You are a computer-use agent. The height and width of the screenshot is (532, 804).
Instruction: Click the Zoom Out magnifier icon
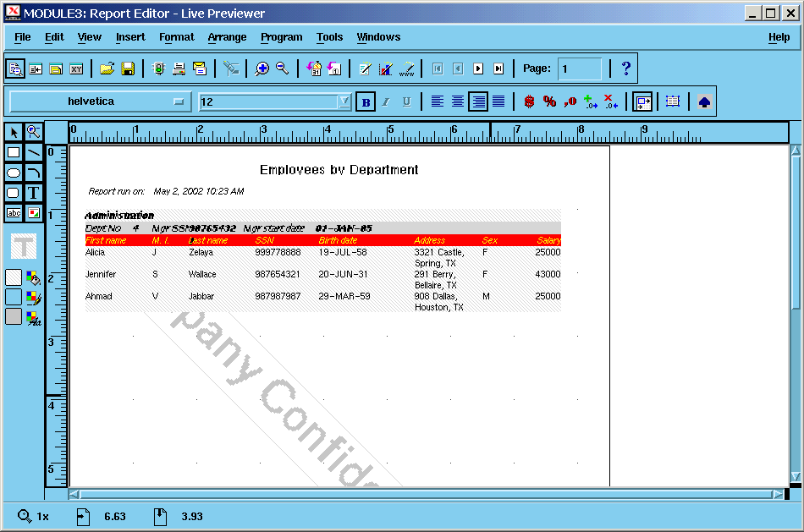(x=282, y=69)
